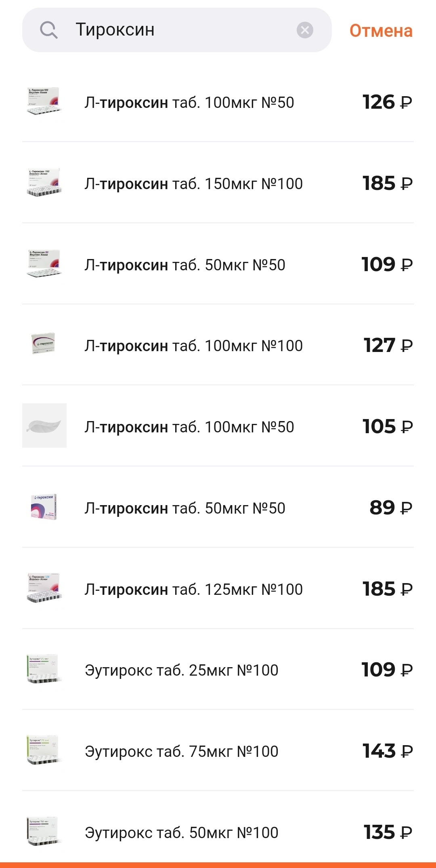436x868 pixels.
Task: Tap thumbnail of Л-тироксин 150мкг №100
Action: click(44, 183)
